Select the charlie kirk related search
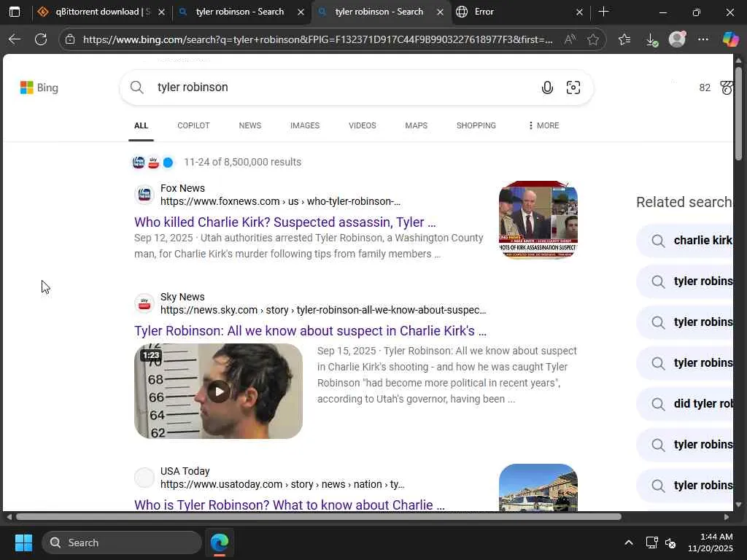This screenshot has height=560, width=747. 684,241
